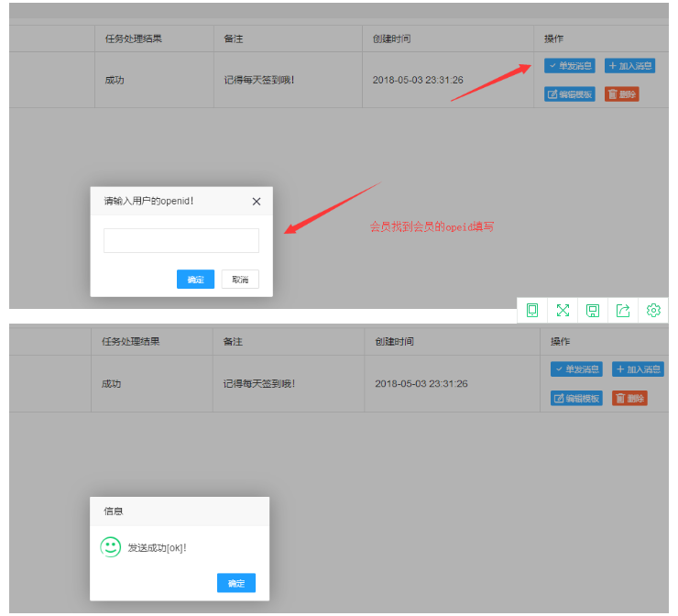This screenshot has width=678, height=616.
Task: Focus the openid text input field
Action: pyautogui.click(x=181, y=240)
